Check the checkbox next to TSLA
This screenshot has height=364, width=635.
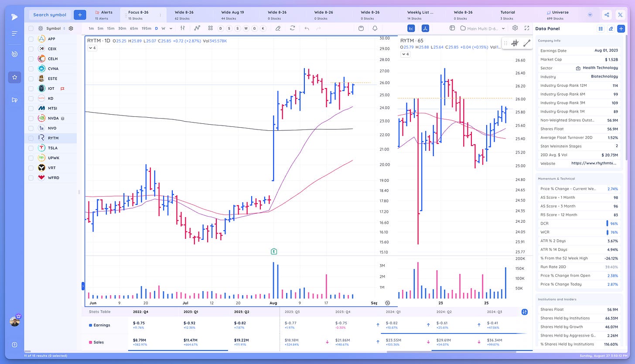coord(31,148)
